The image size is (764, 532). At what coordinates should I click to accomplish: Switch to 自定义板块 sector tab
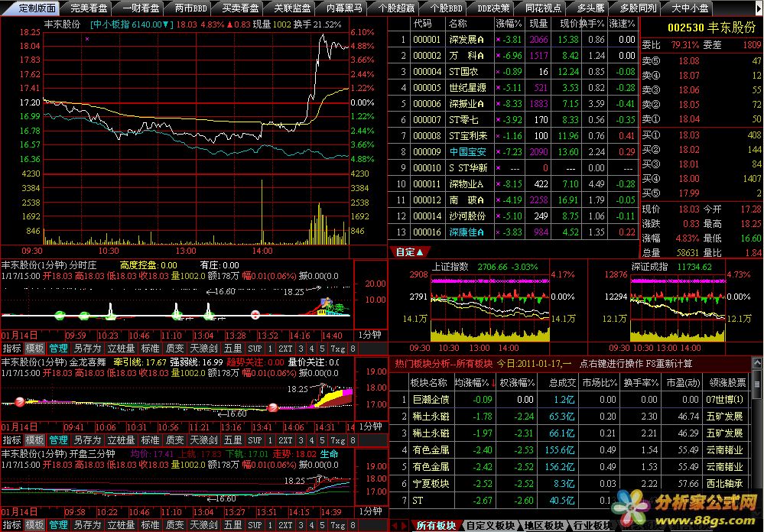[x=490, y=526]
